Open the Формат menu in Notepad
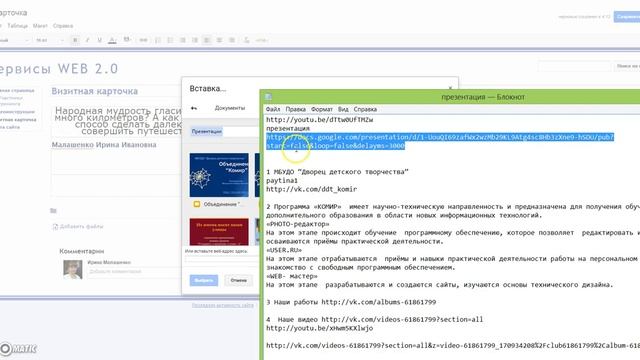The image size is (640, 360). [x=322, y=109]
